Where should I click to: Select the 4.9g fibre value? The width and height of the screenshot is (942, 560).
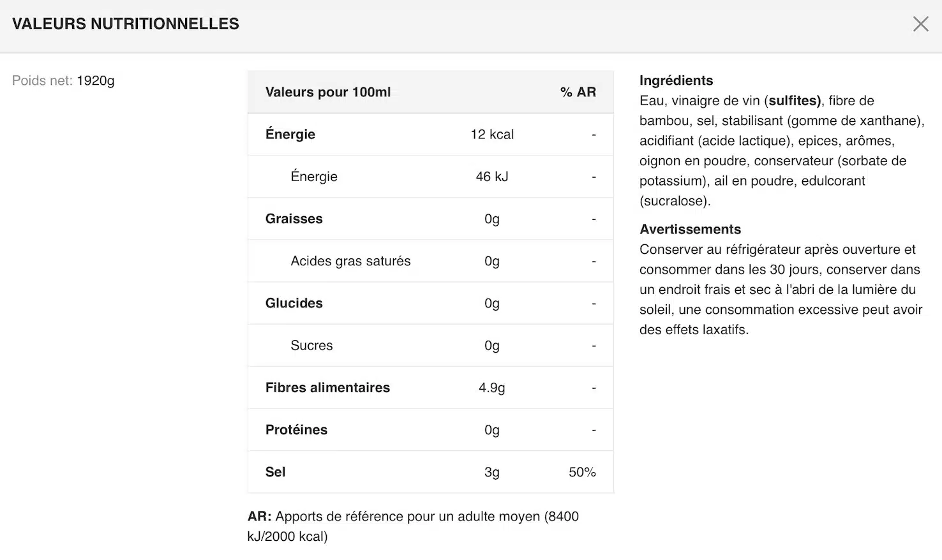[x=491, y=388]
